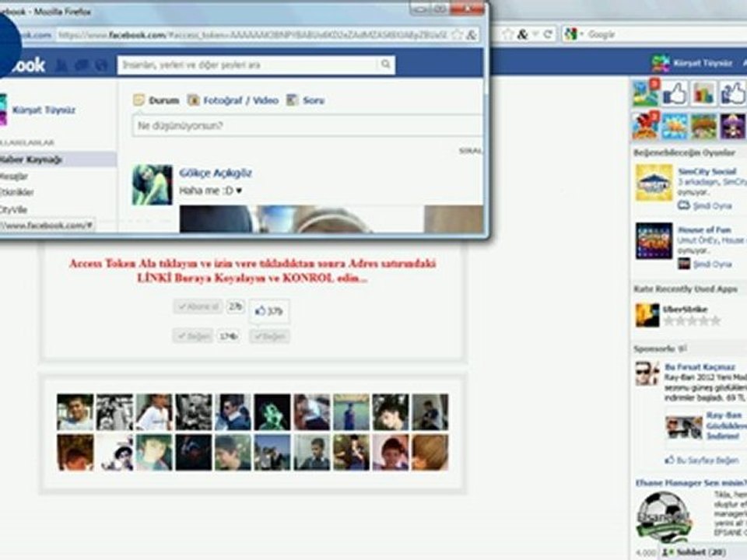Click Efsane Manager Sen misin? ad title
Image resolution: width=747 pixels, height=560 pixels.
(691, 483)
